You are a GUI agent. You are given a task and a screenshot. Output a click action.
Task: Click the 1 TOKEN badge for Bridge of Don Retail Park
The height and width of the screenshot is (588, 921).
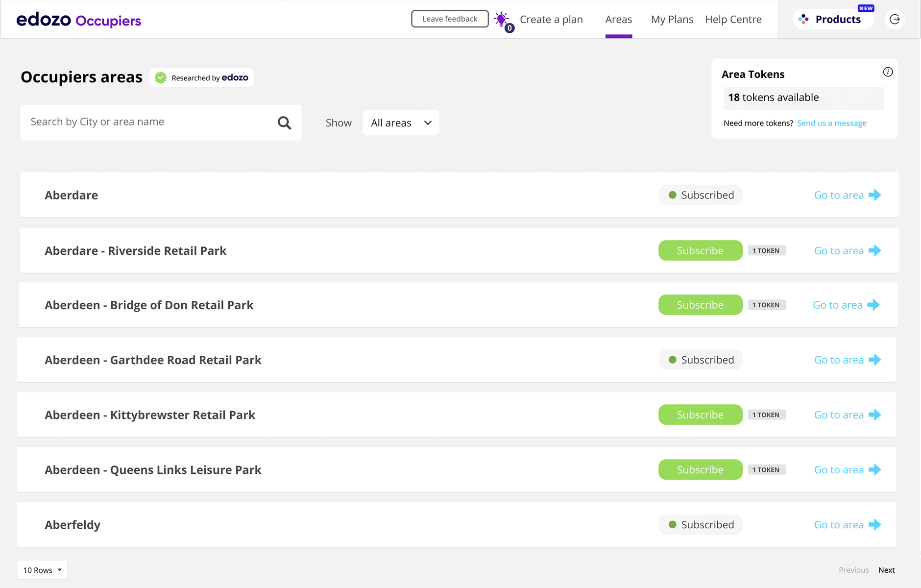[x=766, y=305]
